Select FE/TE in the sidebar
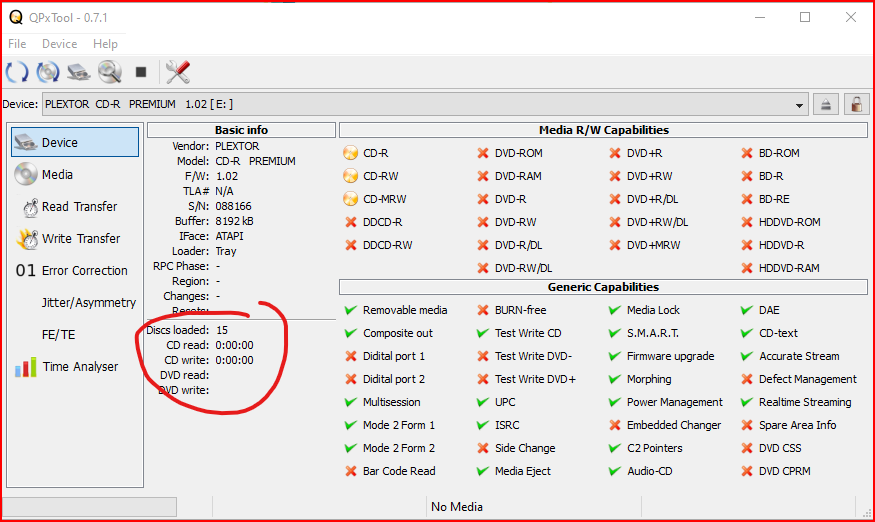The image size is (875, 522). click(58, 334)
